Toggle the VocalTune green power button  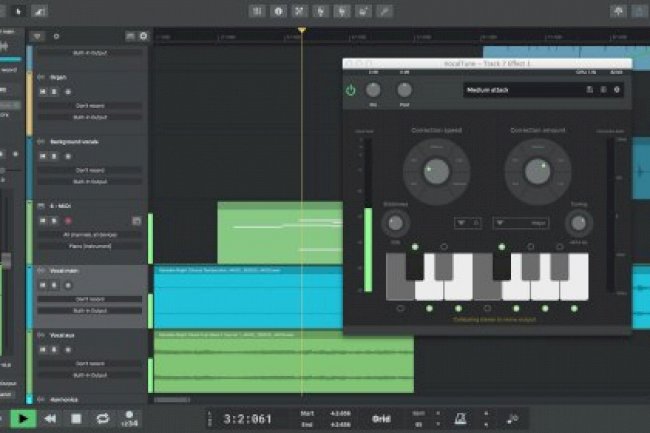coord(351,90)
